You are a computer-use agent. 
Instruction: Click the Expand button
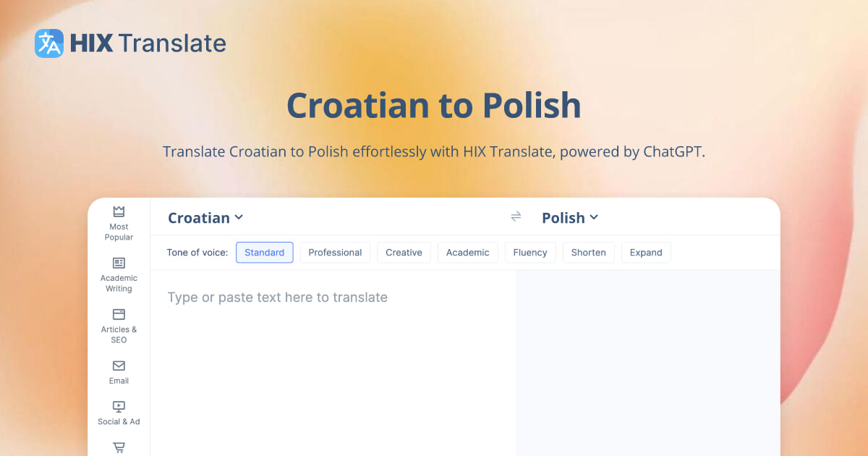pos(646,252)
